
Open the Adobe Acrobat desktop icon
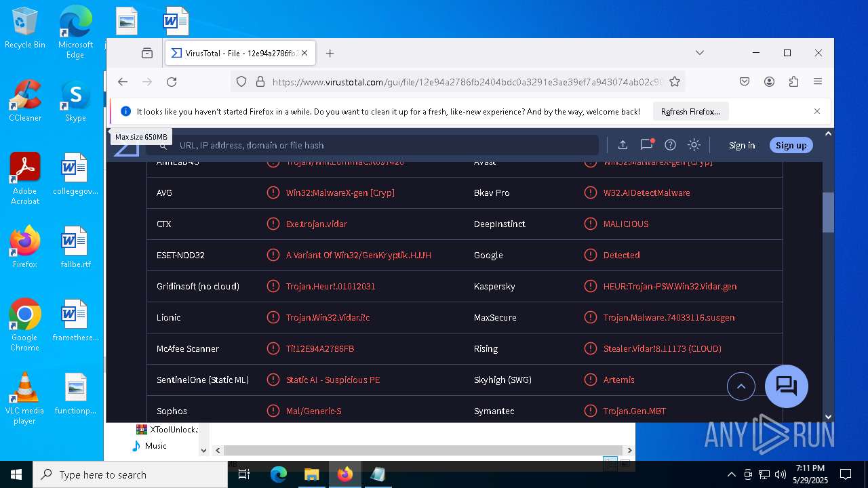point(25,179)
